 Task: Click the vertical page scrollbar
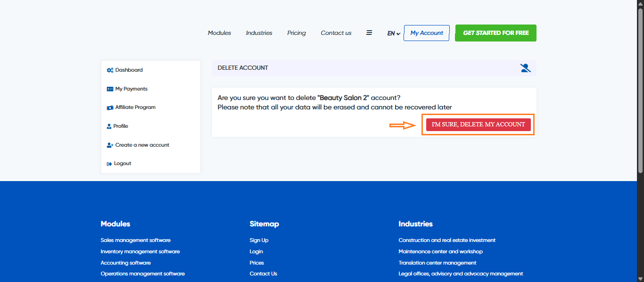pyautogui.click(x=640, y=94)
